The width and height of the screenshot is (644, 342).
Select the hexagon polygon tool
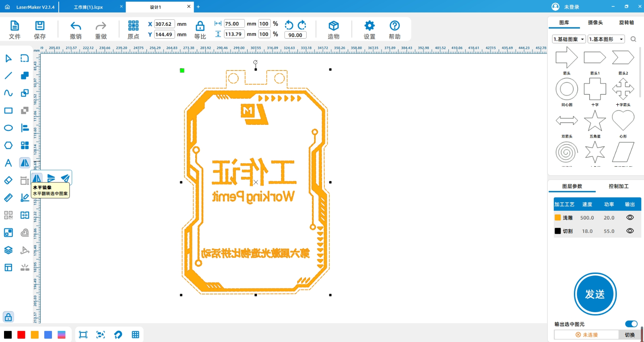(x=8, y=145)
